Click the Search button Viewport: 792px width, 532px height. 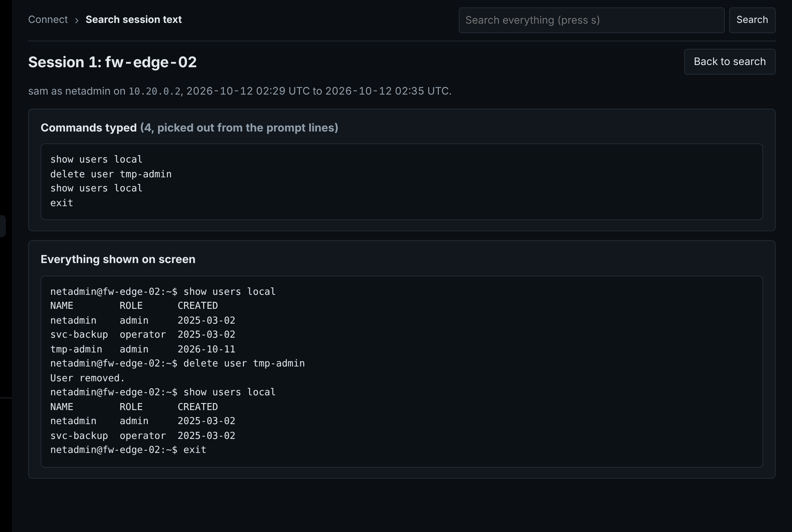[x=752, y=20]
